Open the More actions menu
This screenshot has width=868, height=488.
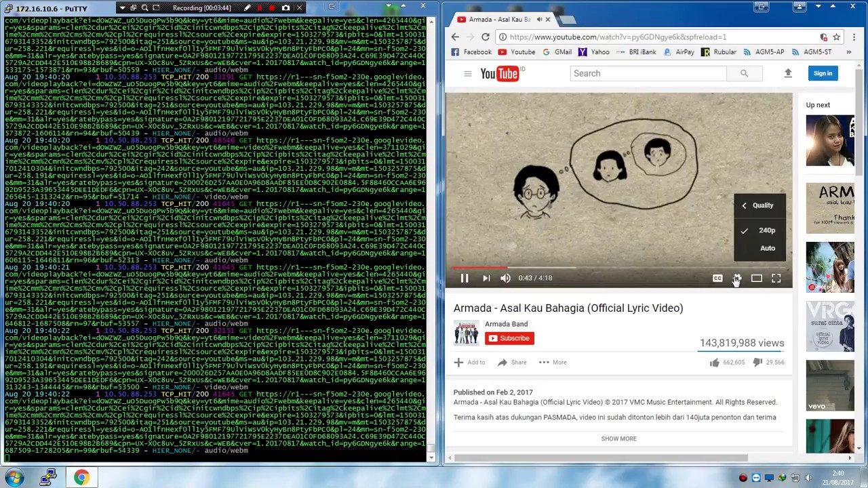tap(553, 363)
